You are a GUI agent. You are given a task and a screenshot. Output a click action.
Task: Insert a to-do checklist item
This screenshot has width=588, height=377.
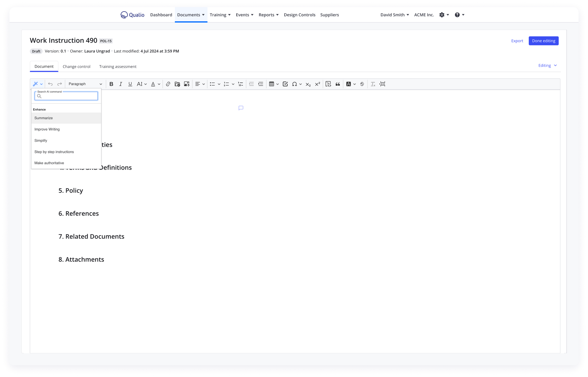pyautogui.click(x=285, y=84)
